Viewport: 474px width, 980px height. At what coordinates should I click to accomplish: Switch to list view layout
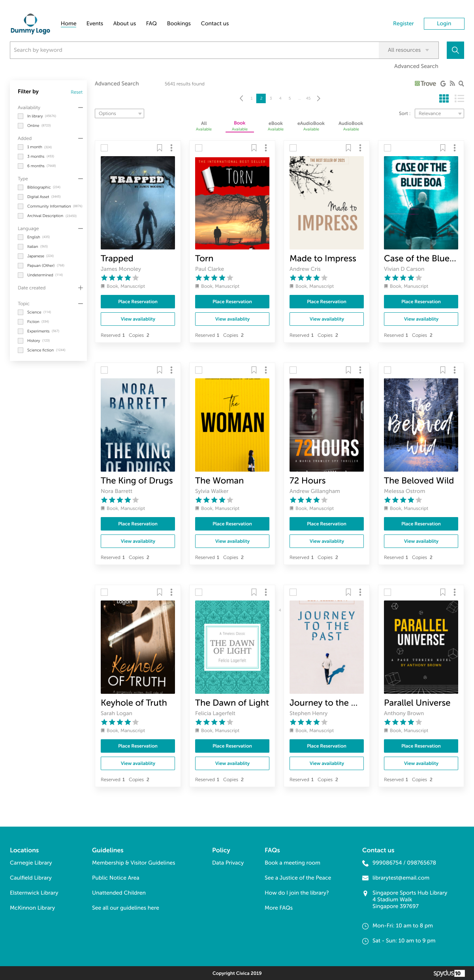pyautogui.click(x=459, y=98)
